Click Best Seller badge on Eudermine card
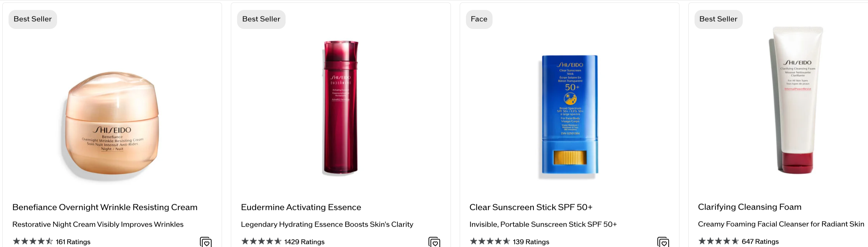Image resolution: width=868 pixels, height=247 pixels. coord(261,19)
